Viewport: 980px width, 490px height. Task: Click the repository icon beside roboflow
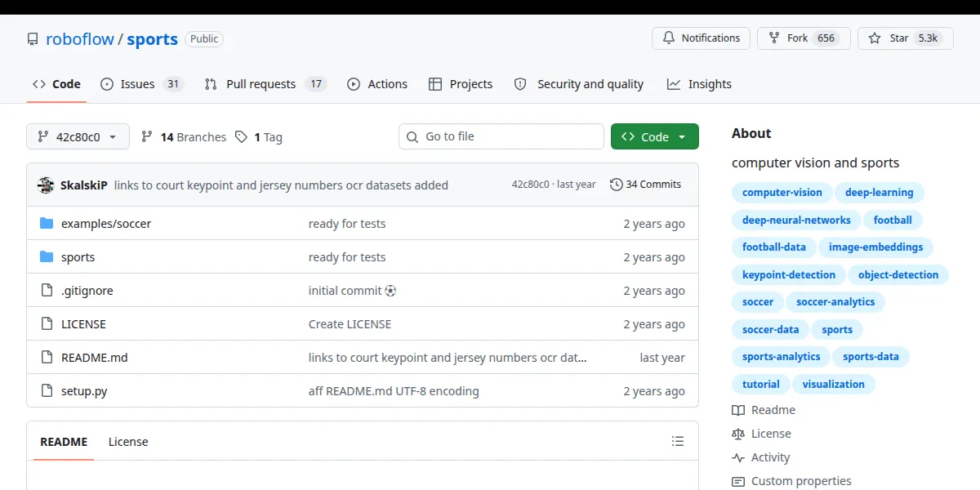[33, 39]
